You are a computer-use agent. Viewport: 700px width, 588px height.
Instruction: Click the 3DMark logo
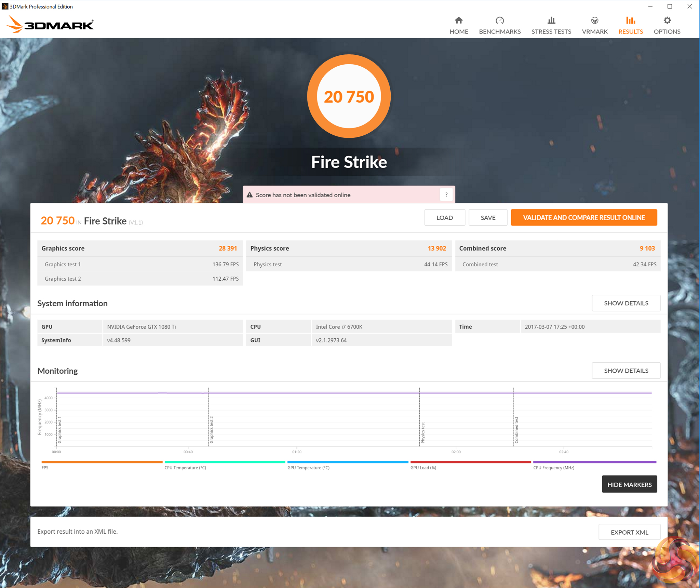tap(50, 25)
